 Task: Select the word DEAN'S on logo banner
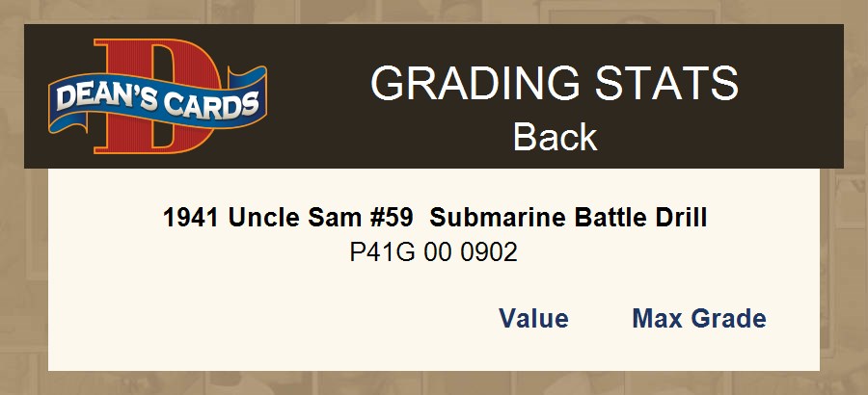tap(101, 99)
